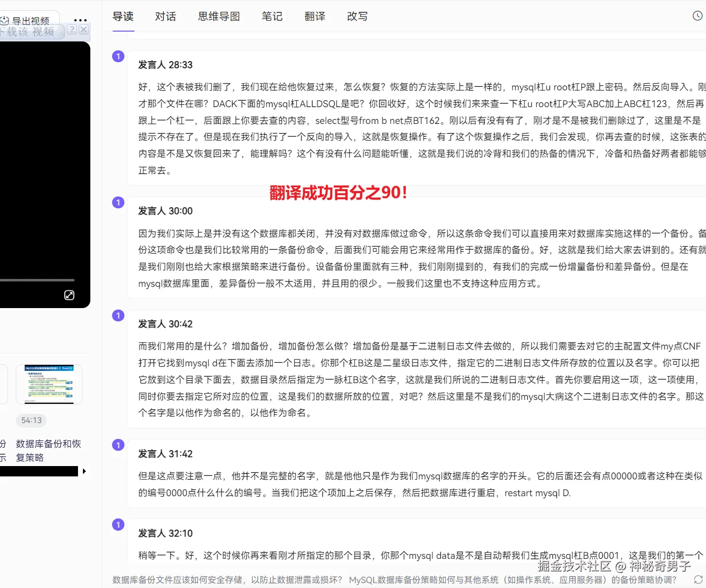Click the question mark help icon
The width and height of the screenshot is (706, 588).
[x=72, y=30]
